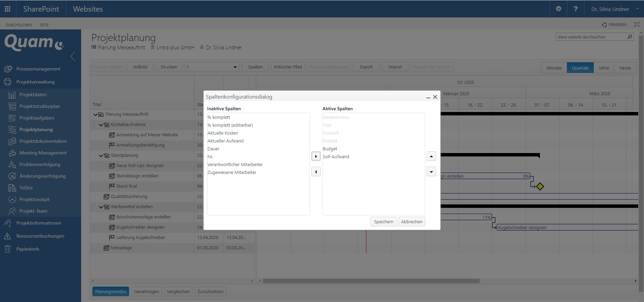The image size is (644, 302).
Task: Move active column up in order
Action: tap(431, 156)
